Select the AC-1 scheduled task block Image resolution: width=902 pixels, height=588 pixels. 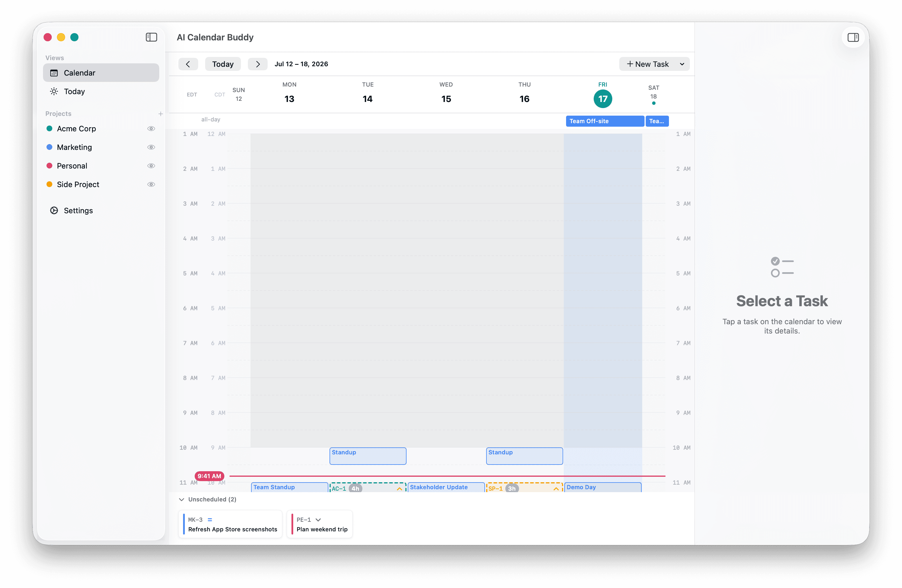click(368, 487)
